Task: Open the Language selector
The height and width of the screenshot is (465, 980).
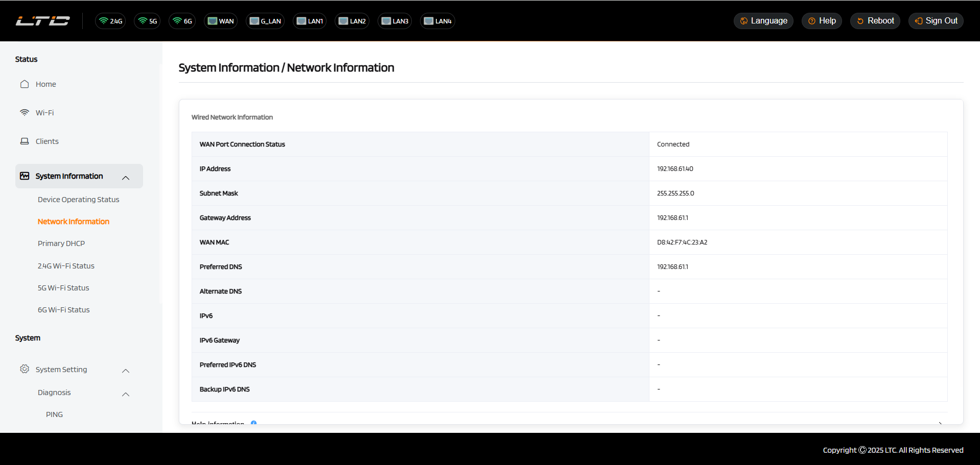Action: pyautogui.click(x=763, y=21)
